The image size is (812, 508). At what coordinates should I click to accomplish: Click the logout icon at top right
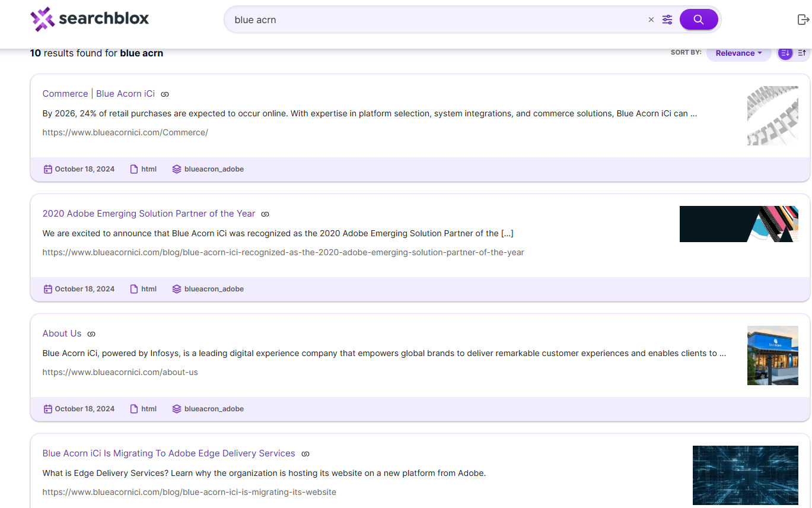click(803, 20)
